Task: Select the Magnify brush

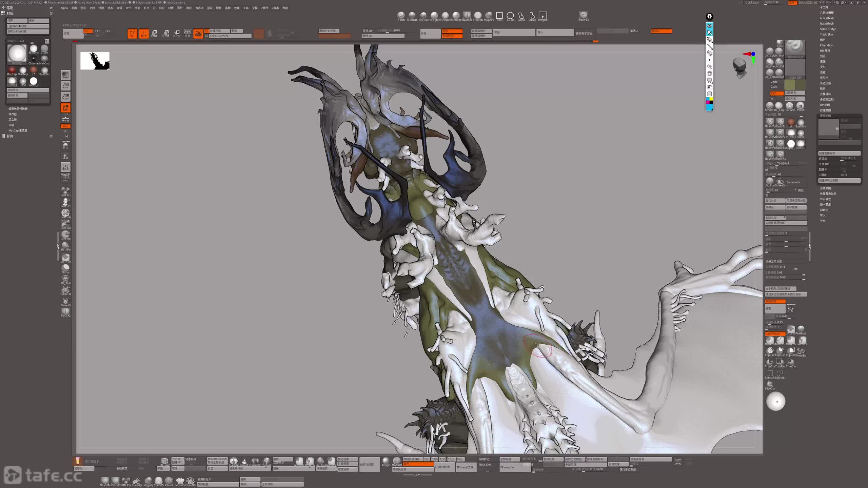Action: (489, 16)
